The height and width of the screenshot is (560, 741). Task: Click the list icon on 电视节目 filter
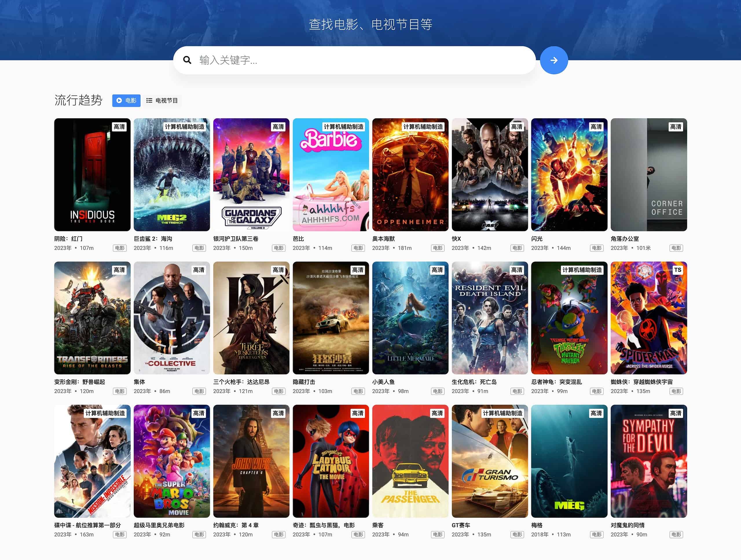click(x=150, y=100)
